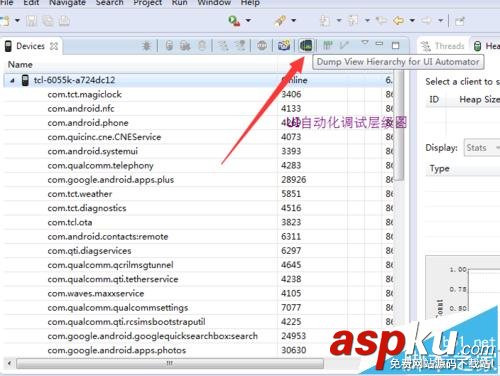Select process com.tct.weather
Viewport: 500px width, 376px height.
(x=80, y=194)
